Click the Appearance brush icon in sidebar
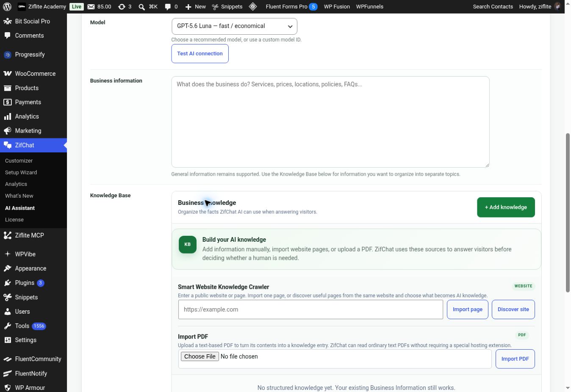This screenshot has width=571, height=392. tap(8, 268)
